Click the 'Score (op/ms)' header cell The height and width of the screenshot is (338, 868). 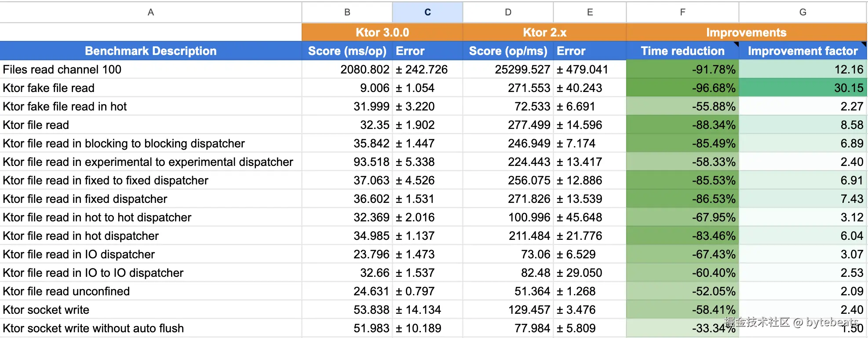(x=508, y=51)
